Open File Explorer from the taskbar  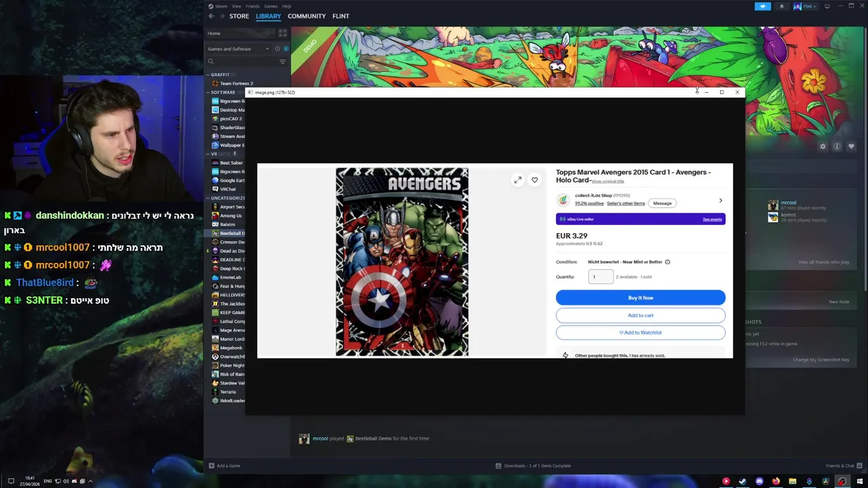(792, 481)
